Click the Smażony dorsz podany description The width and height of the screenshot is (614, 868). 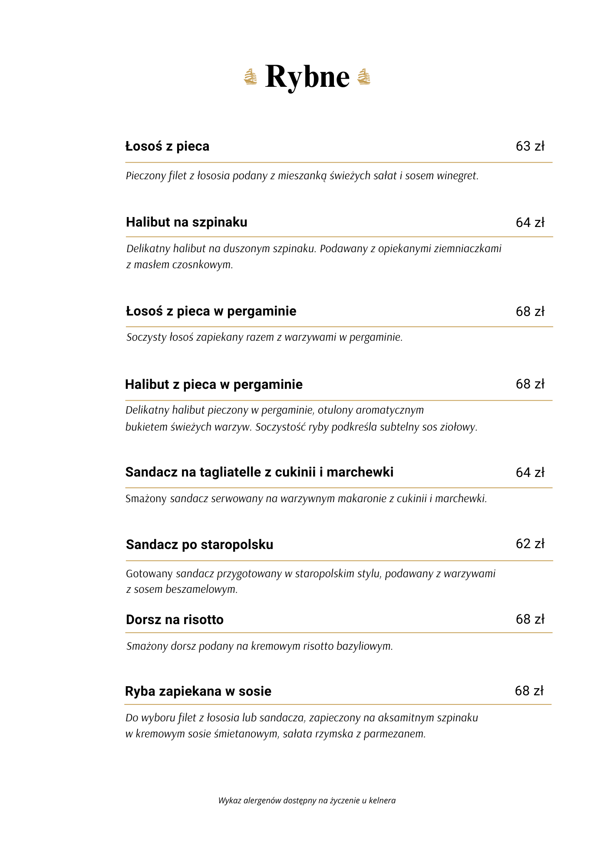(x=259, y=646)
